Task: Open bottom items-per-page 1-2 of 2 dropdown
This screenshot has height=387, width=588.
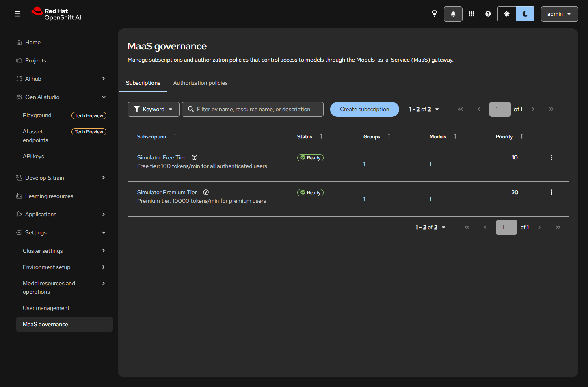Action: click(x=430, y=227)
